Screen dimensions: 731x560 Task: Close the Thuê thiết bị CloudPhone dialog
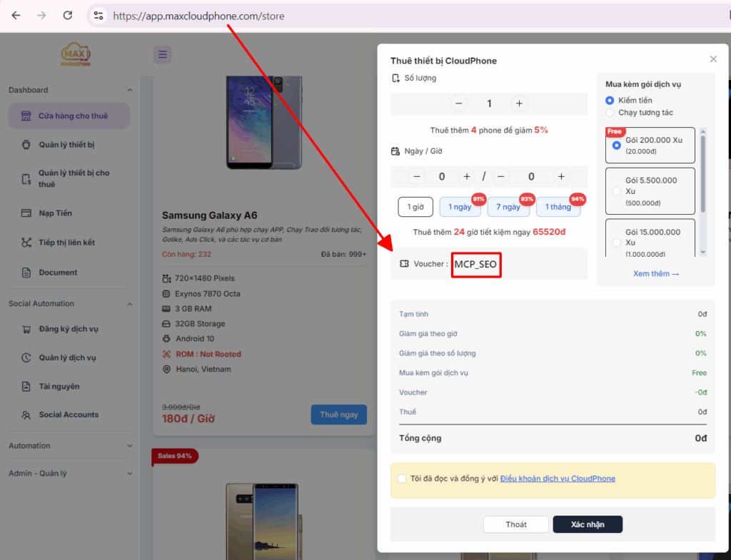pyautogui.click(x=713, y=59)
